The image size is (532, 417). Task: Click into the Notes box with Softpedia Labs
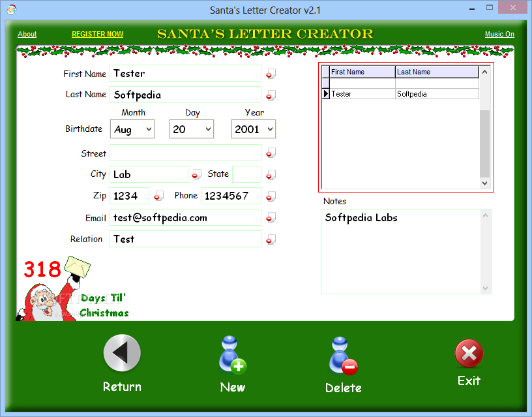pyautogui.click(x=401, y=251)
